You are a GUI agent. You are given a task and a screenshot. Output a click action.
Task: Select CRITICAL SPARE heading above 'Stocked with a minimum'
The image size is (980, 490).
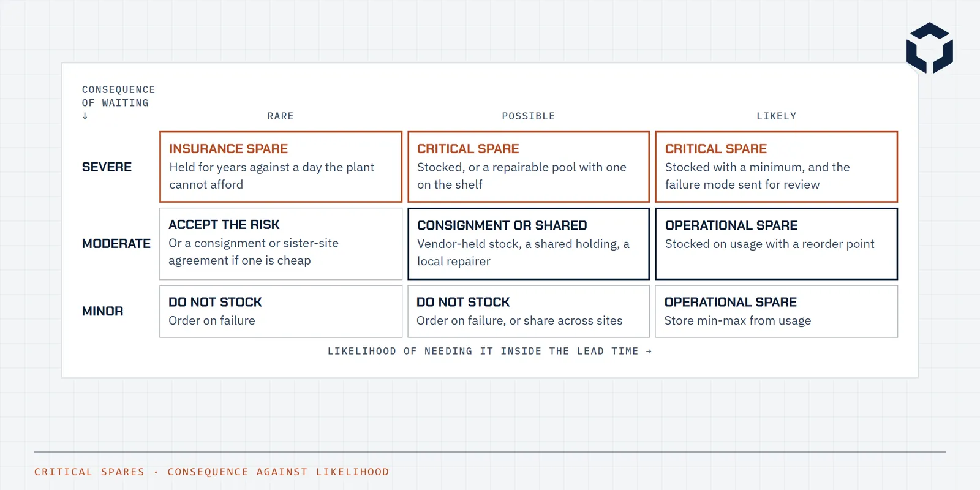(x=716, y=149)
